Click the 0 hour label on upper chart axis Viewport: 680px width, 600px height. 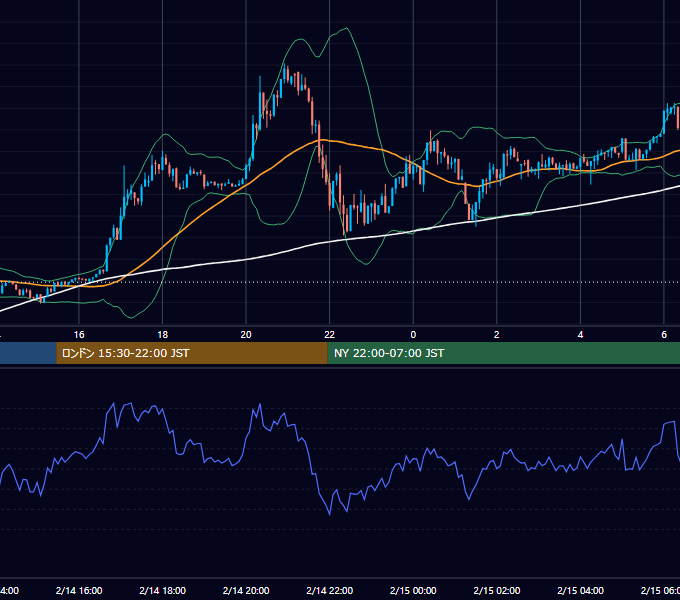pos(413,335)
